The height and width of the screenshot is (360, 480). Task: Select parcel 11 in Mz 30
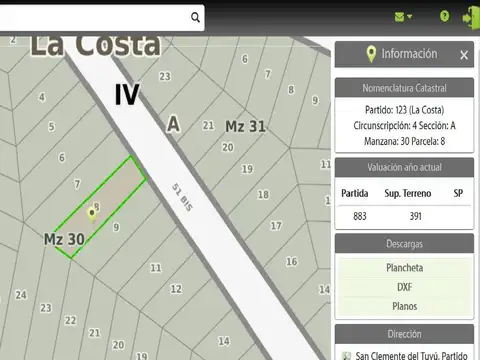click(156, 268)
